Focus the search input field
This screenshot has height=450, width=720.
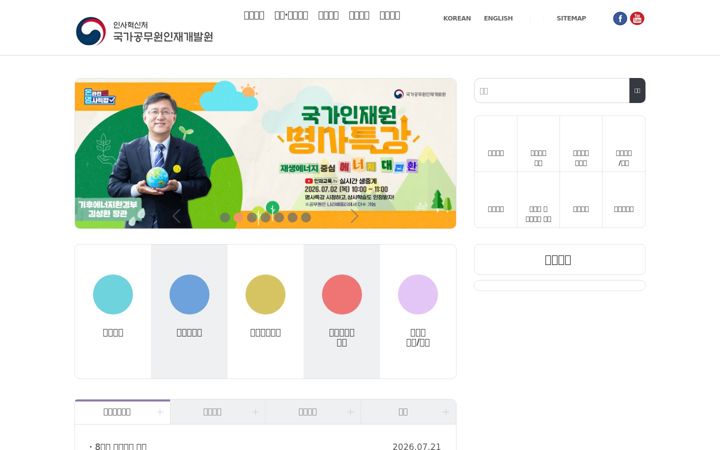pos(551,90)
